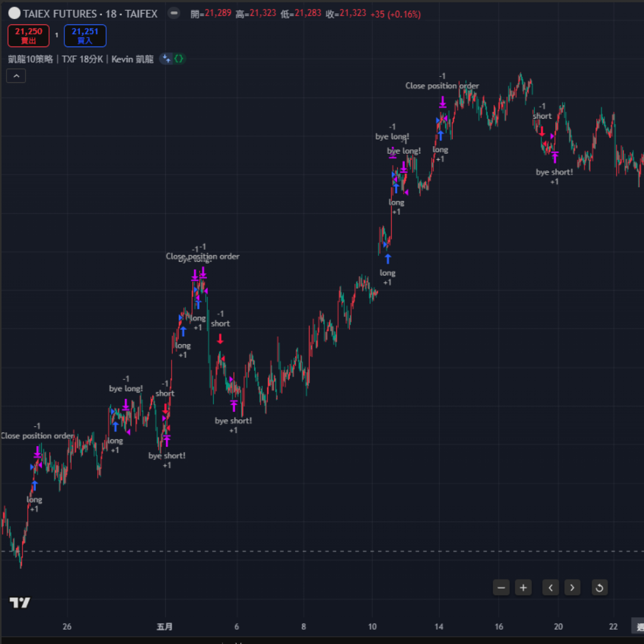Reset the chart view with circular arrow

tap(600, 587)
